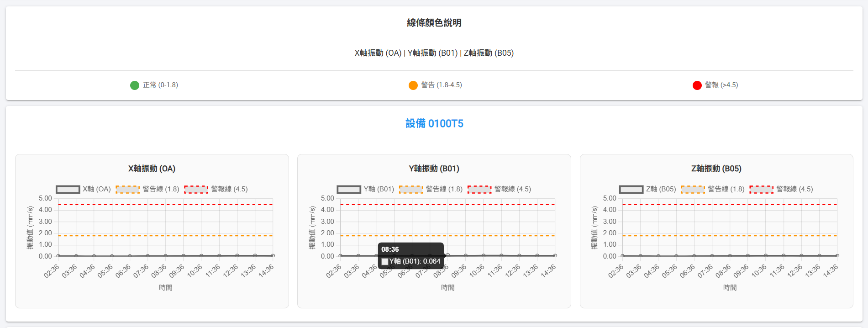Toggle Y軸 (B01) legend in Y-axis chart
Screen dimensions: 868x328
[365, 189]
